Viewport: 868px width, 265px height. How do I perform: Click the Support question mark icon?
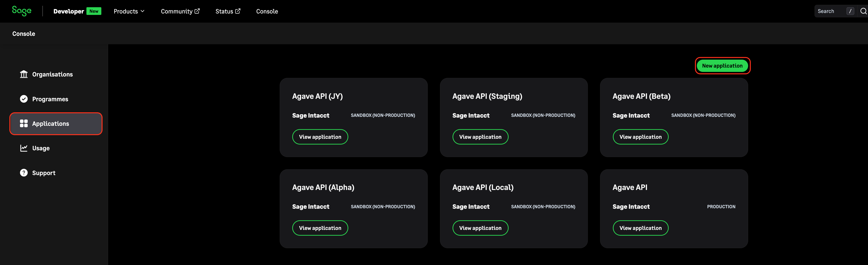click(24, 173)
